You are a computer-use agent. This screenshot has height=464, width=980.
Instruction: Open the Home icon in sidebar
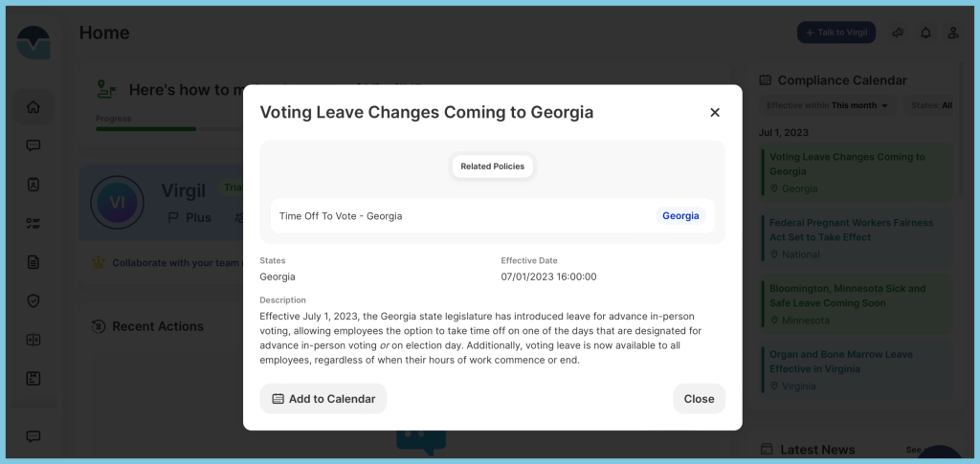point(33,107)
